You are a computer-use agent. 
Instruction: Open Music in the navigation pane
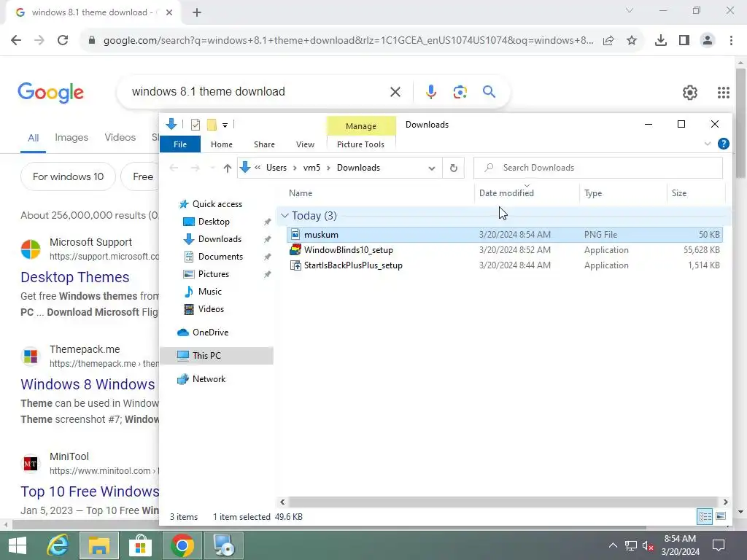pos(209,292)
